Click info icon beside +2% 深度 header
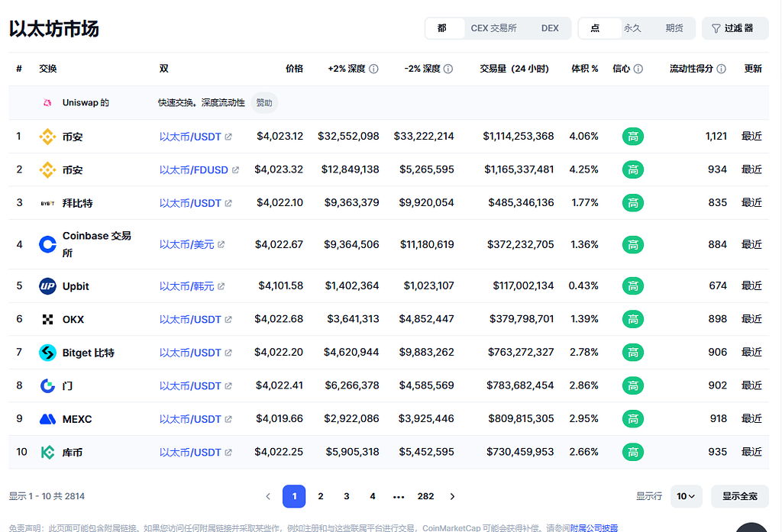The width and height of the screenshot is (782, 532). point(373,69)
